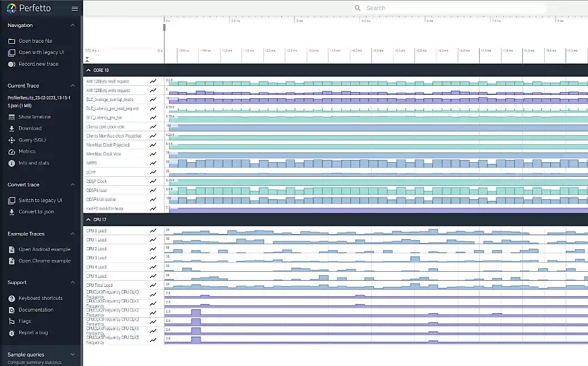Choose Switch to legacy UI option
Screen dimensions: 588x366
(11, 200)
